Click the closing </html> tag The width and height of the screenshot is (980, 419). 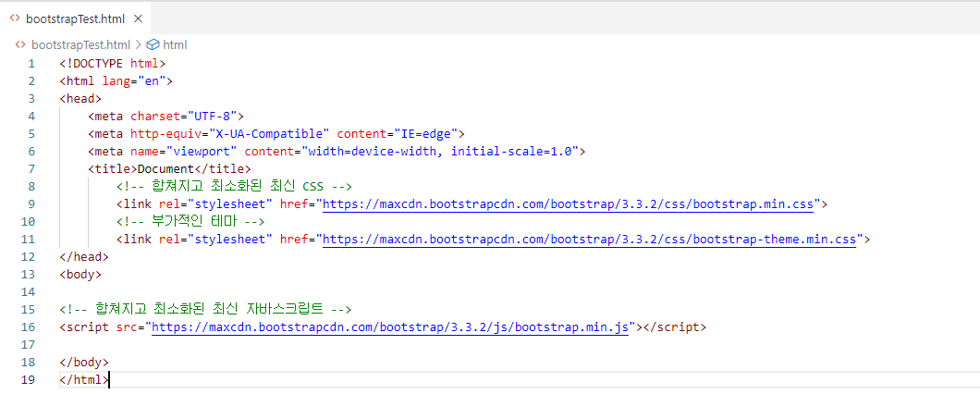(84, 379)
